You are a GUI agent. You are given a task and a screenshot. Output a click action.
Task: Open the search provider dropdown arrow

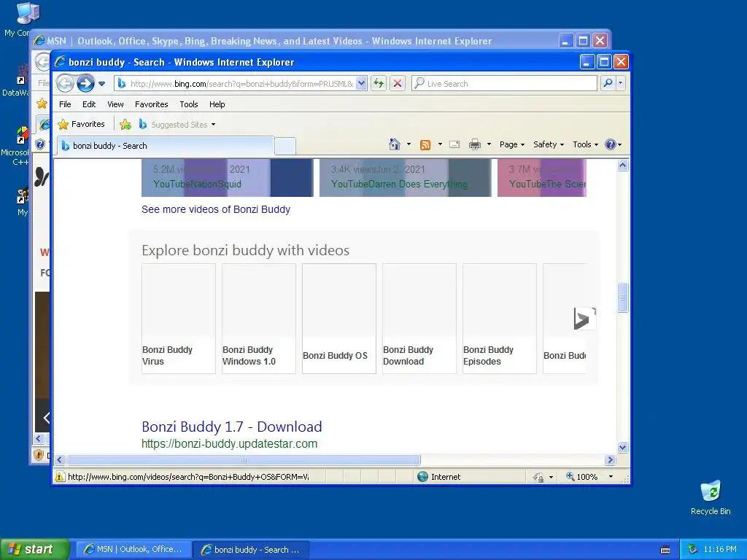(620, 83)
